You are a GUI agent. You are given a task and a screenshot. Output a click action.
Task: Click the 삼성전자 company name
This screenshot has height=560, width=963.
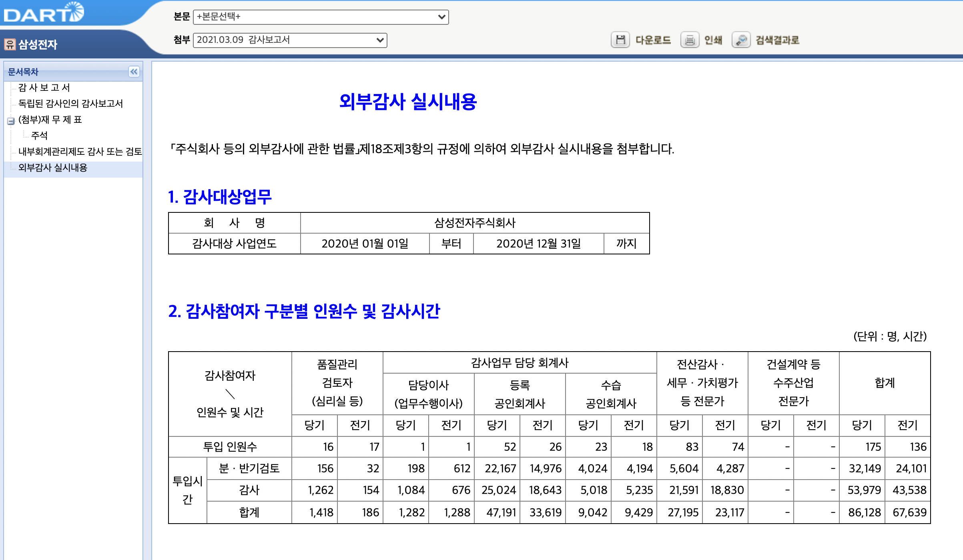coord(38,44)
